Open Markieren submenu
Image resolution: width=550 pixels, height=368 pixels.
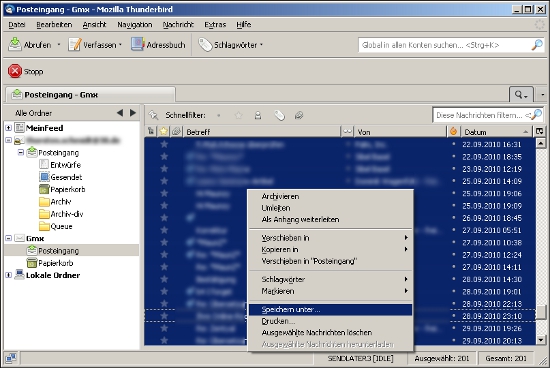[x=330, y=291]
